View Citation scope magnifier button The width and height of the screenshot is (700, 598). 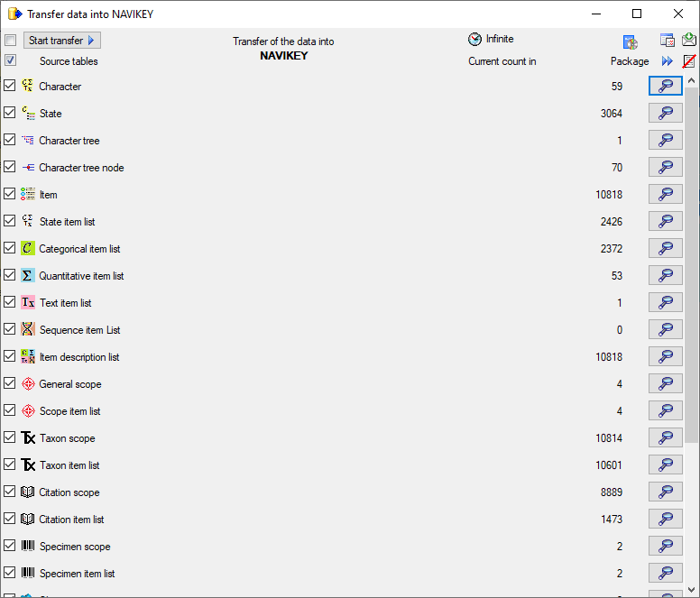(665, 492)
